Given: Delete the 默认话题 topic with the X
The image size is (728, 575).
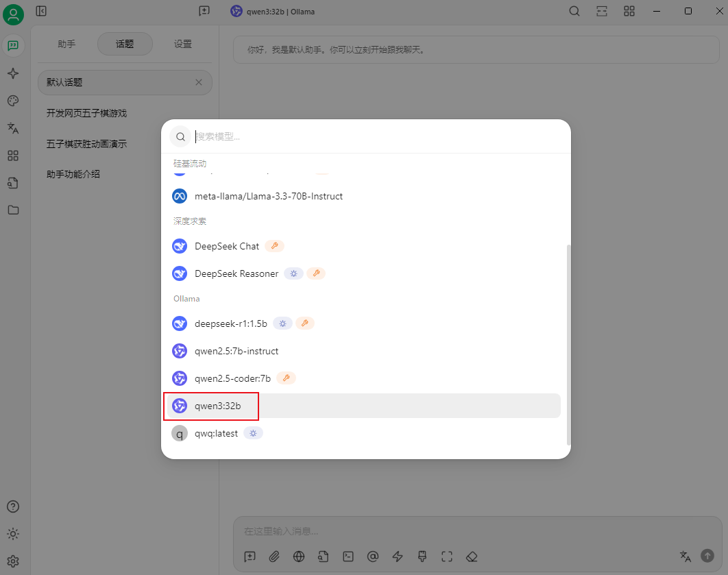Looking at the screenshot, I should [199, 82].
